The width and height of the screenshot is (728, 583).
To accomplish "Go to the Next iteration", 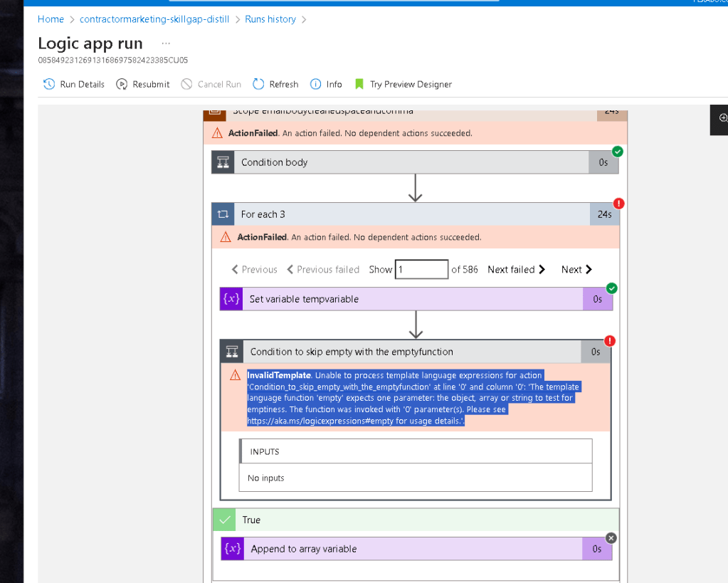I will click(576, 270).
